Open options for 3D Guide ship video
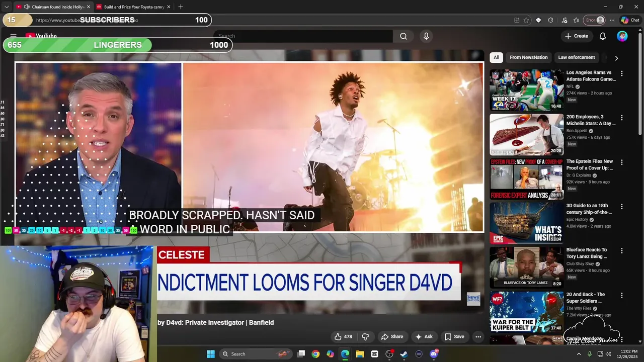The height and width of the screenshot is (362, 644). coord(621,207)
